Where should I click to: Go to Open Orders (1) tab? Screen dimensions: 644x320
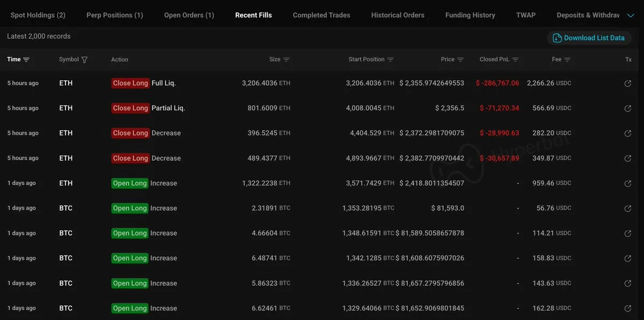[x=189, y=15]
